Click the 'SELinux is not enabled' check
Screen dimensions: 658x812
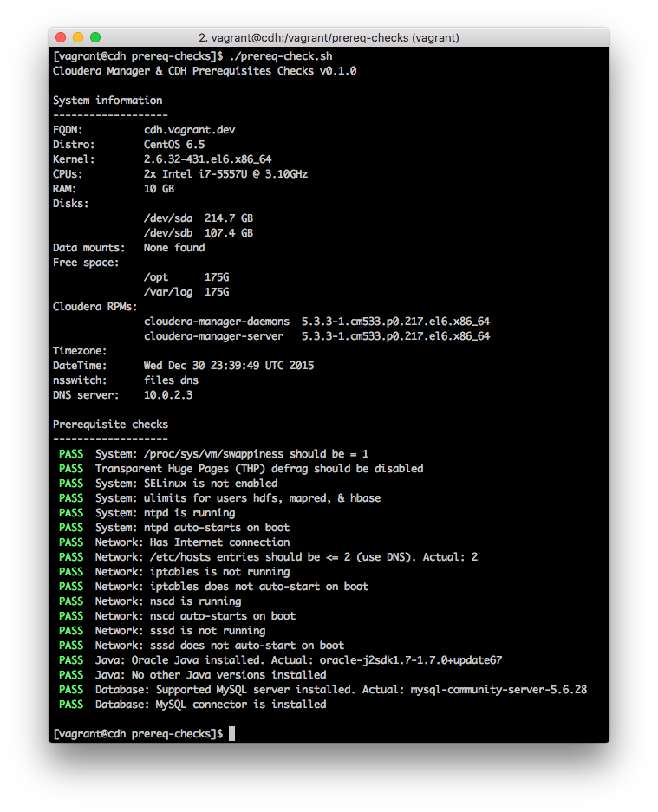click(168, 484)
